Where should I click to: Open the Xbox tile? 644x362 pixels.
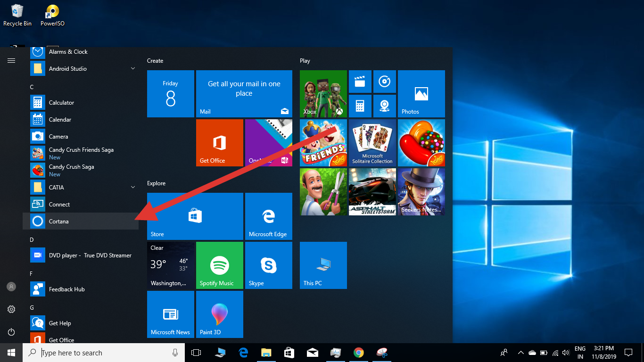tap(323, 94)
